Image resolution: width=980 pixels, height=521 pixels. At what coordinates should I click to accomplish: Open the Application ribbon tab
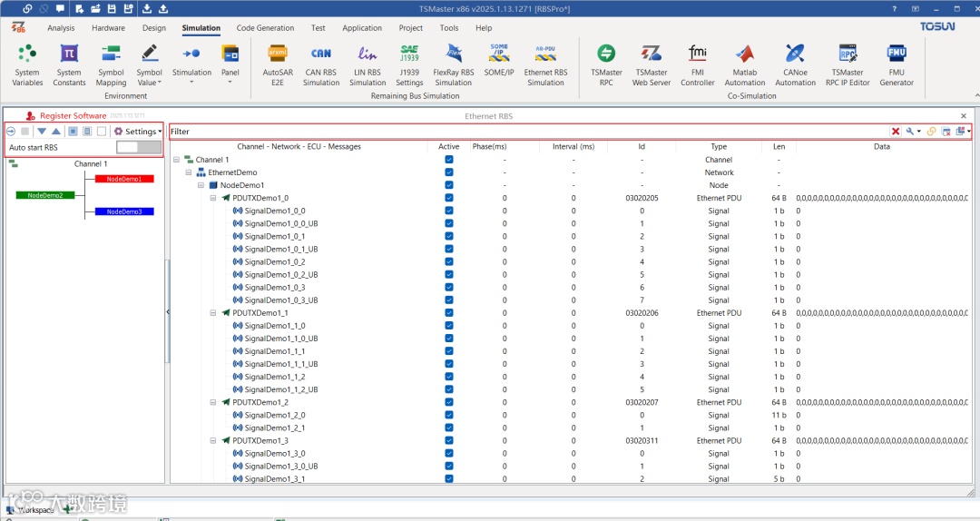coord(362,28)
